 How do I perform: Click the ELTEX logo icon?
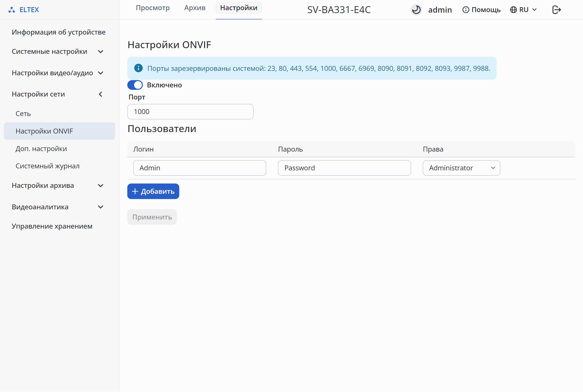[x=12, y=10]
